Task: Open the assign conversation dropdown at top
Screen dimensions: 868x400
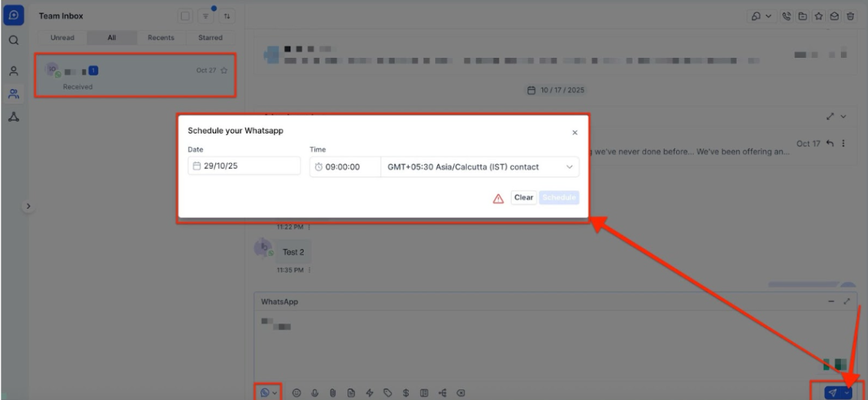Action: pos(761,17)
